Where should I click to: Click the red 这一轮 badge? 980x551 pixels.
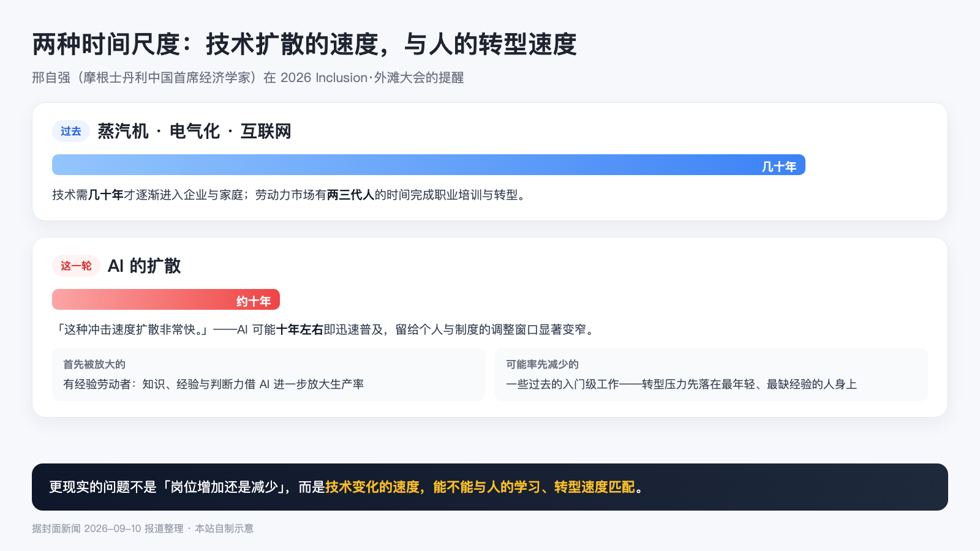(76, 266)
